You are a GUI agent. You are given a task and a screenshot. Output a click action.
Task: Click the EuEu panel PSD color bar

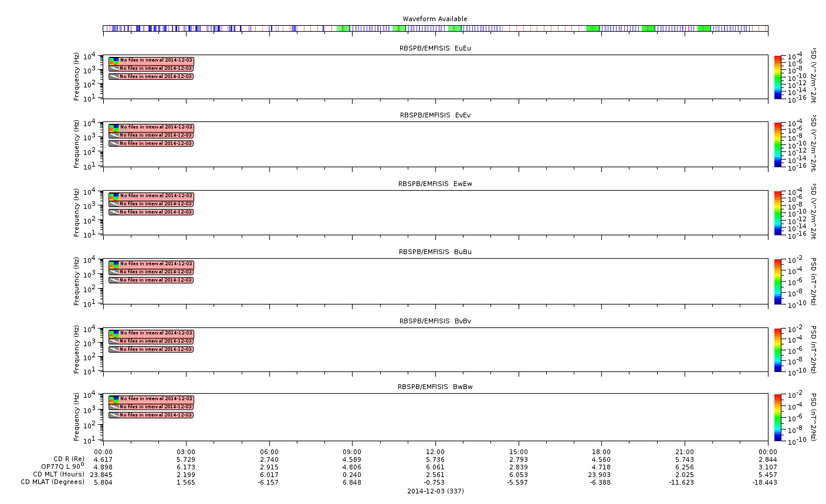point(777,77)
